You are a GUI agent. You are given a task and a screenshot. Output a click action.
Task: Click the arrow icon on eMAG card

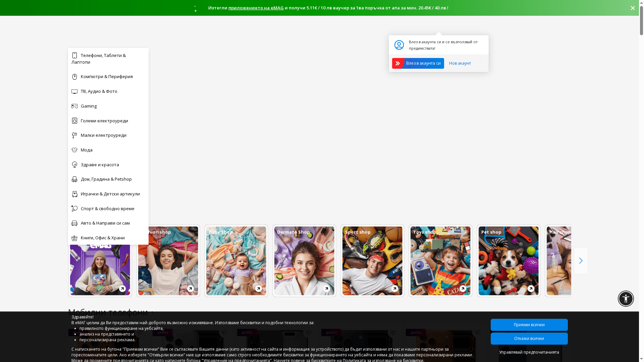[122, 289]
